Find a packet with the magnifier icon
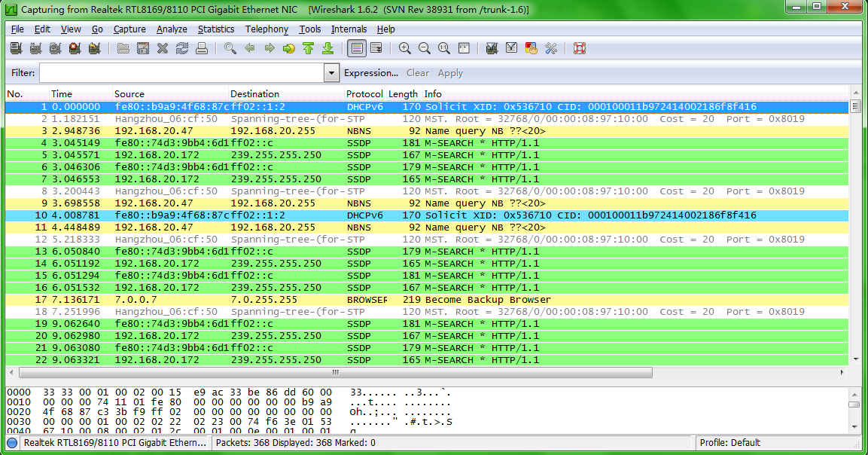The height and width of the screenshot is (455, 868). (x=230, y=49)
